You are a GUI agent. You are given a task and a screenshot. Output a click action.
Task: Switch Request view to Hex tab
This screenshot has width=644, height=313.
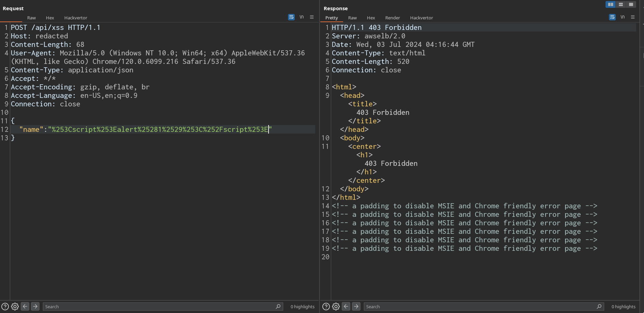pyautogui.click(x=50, y=18)
